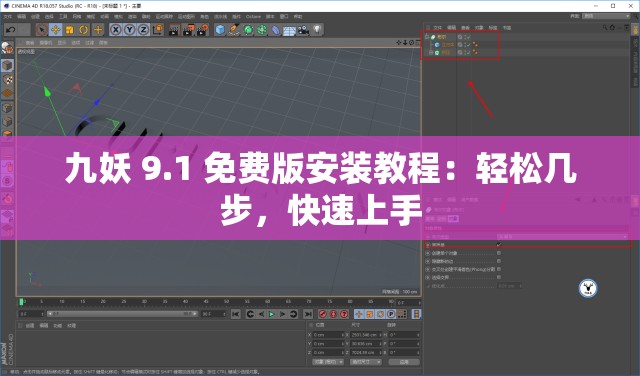
Task: Click the Undo arrow icon
Action: [x=11, y=29]
